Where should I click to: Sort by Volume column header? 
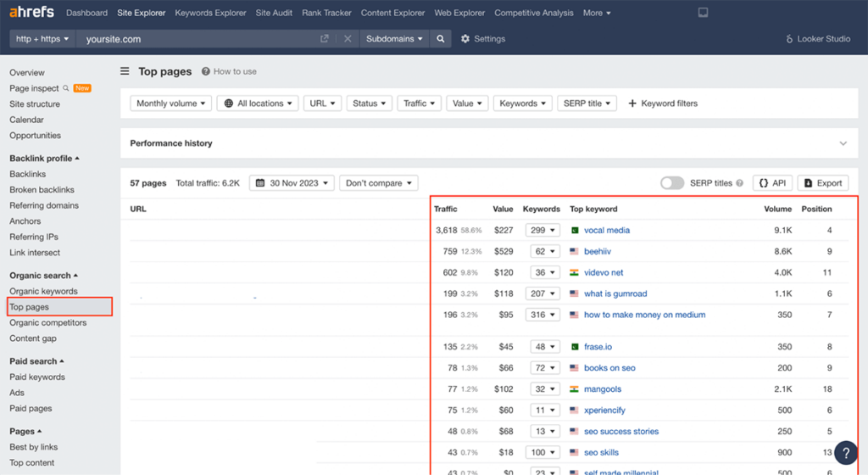pyautogui.click(x=778, y=210)
